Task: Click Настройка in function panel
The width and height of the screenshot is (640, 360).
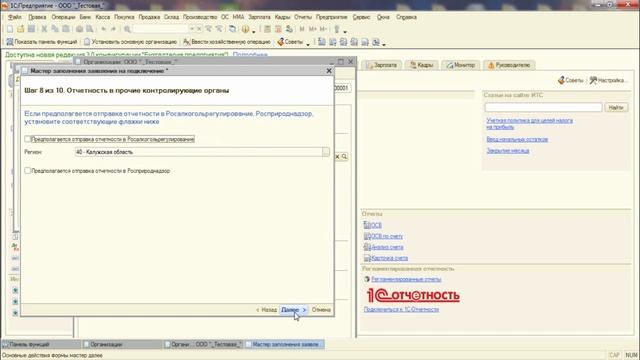Action: [x=608, y=80]
